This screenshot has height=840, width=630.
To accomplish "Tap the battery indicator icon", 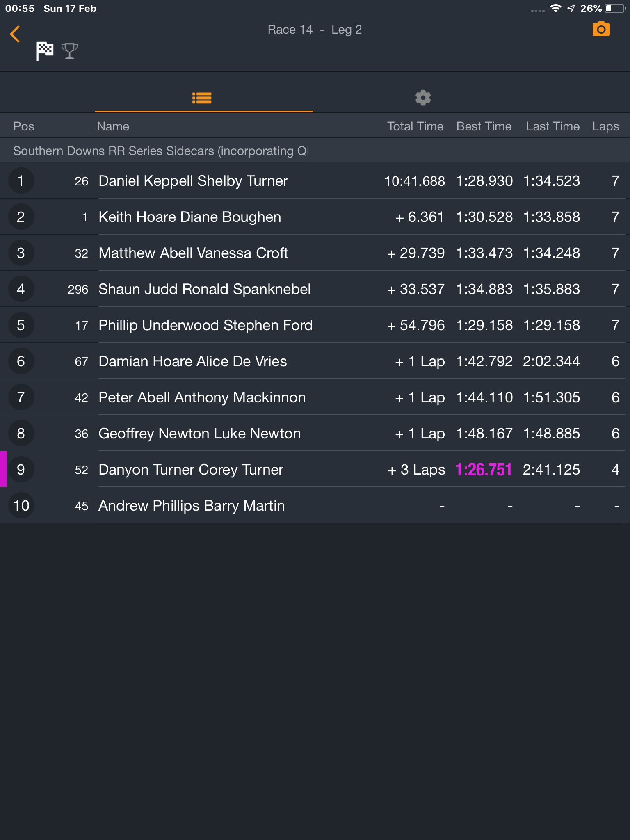I will (615, 9).
